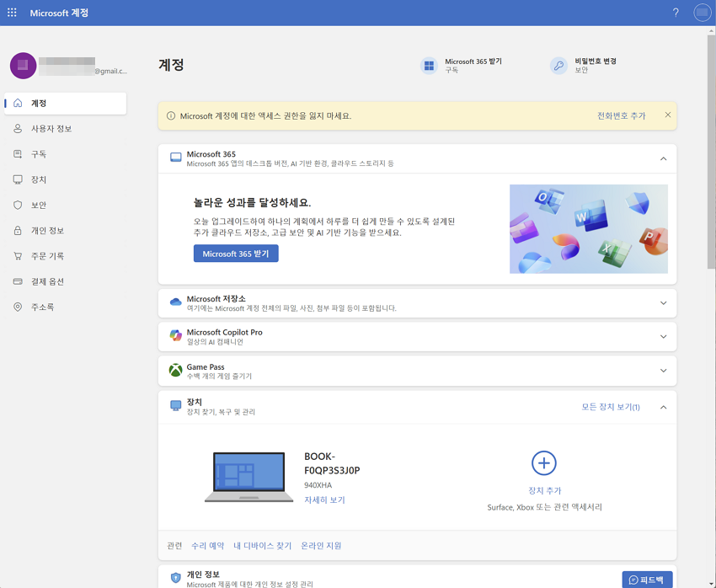
Task: Click the help question mark icon
Action: pos(676,13)
